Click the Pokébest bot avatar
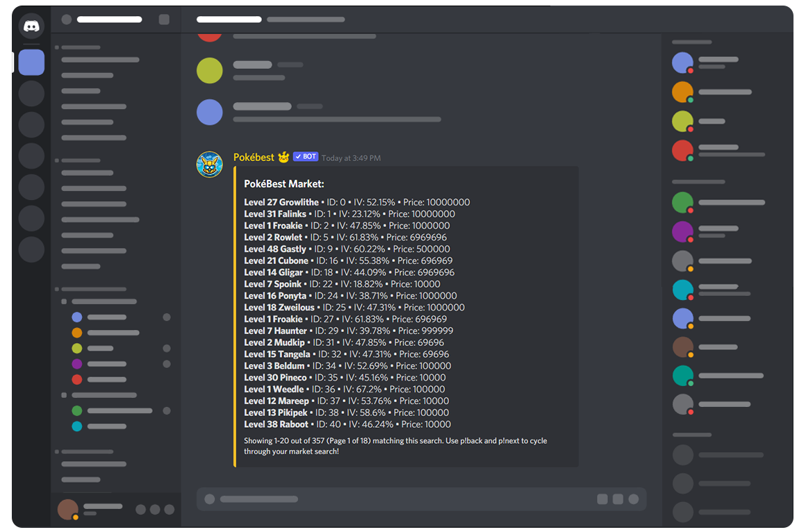This screenshot has width=806, height=532. (x=209, y=165)
